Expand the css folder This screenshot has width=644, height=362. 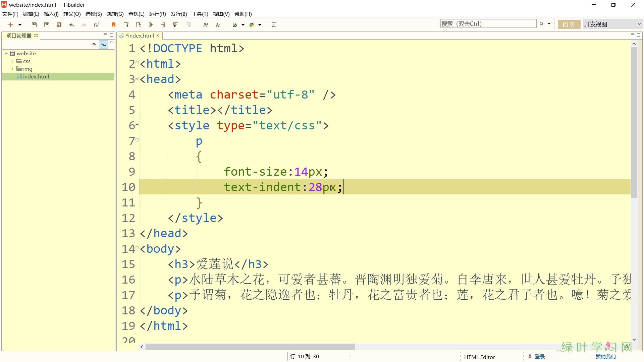tap(12, 61)
